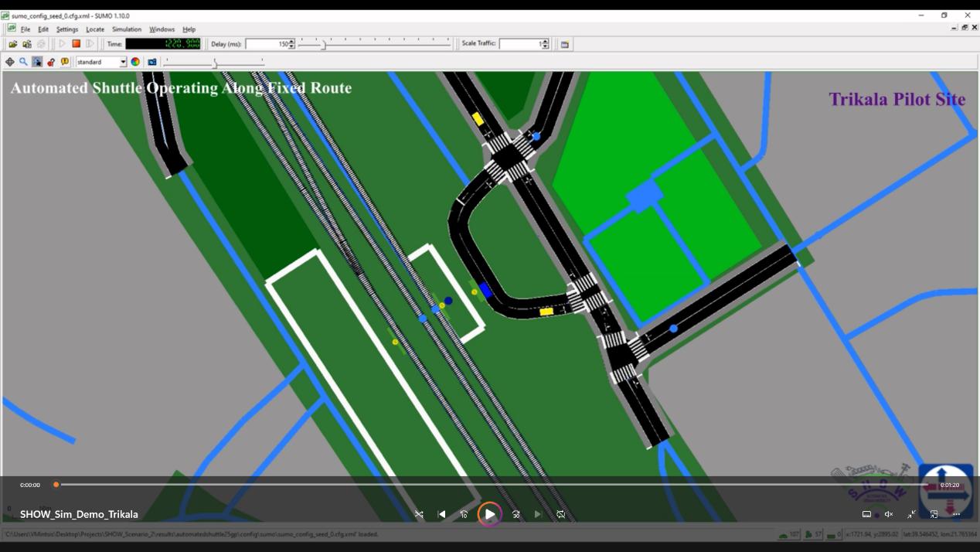The image size is (980, 552).
Task: Run the SUMO simulation with green arrow
Action: point(63,44)
